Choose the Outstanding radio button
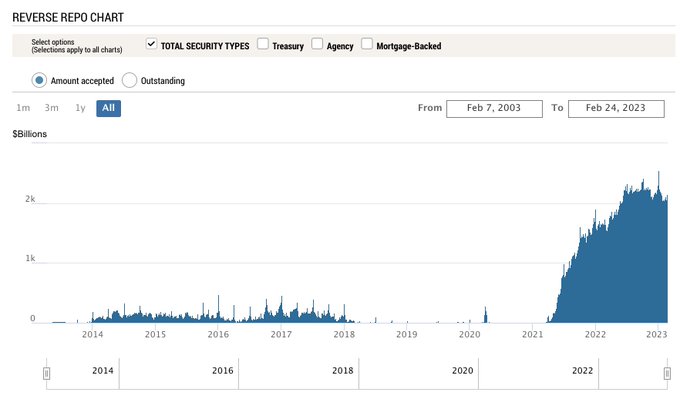The width and height of the screenshot is (680, 399). click(x=129, y=80)
